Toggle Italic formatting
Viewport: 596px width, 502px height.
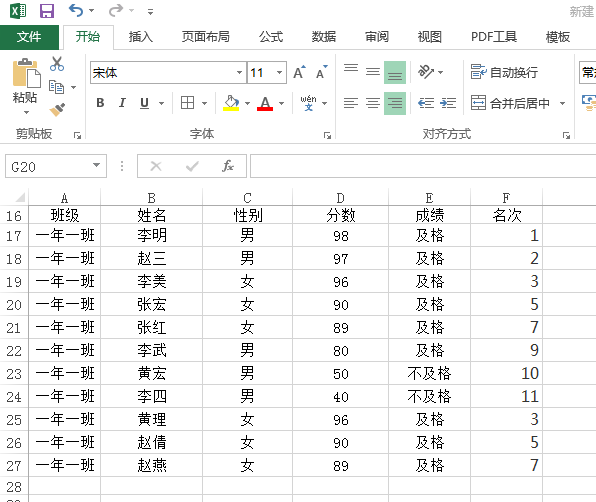(122, 103)
